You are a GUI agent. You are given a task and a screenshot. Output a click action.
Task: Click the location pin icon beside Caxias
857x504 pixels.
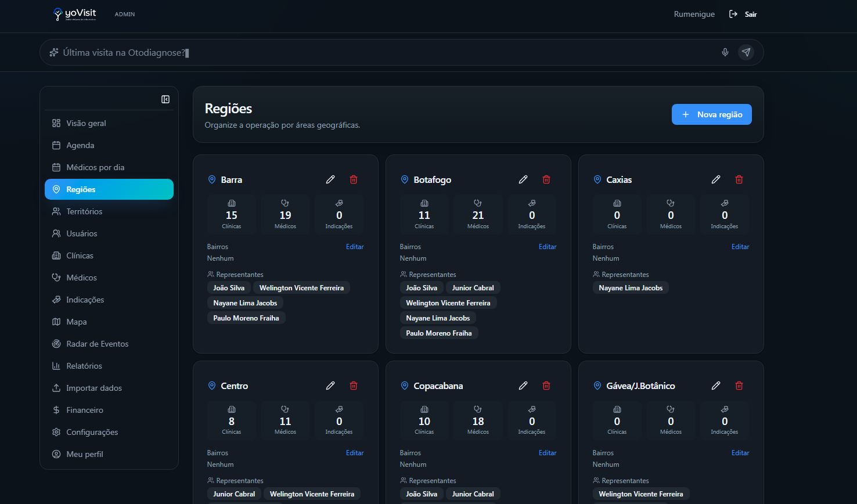597,180
